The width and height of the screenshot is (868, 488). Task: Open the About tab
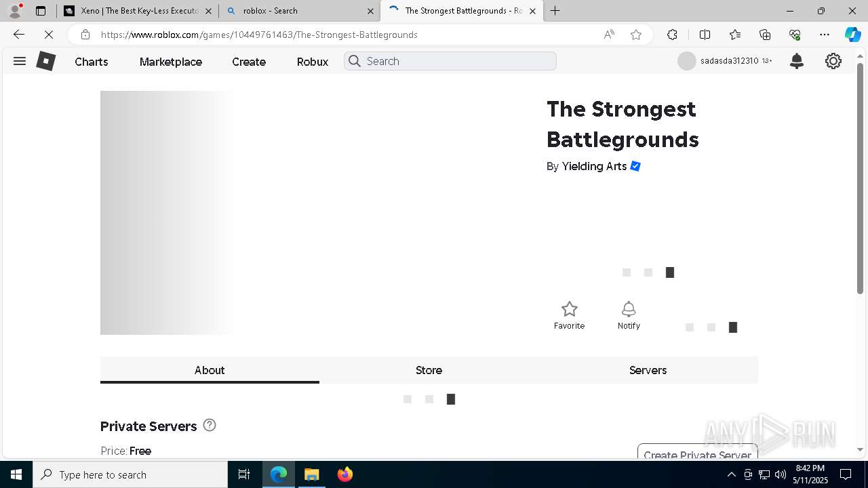[x=210, y=370]
